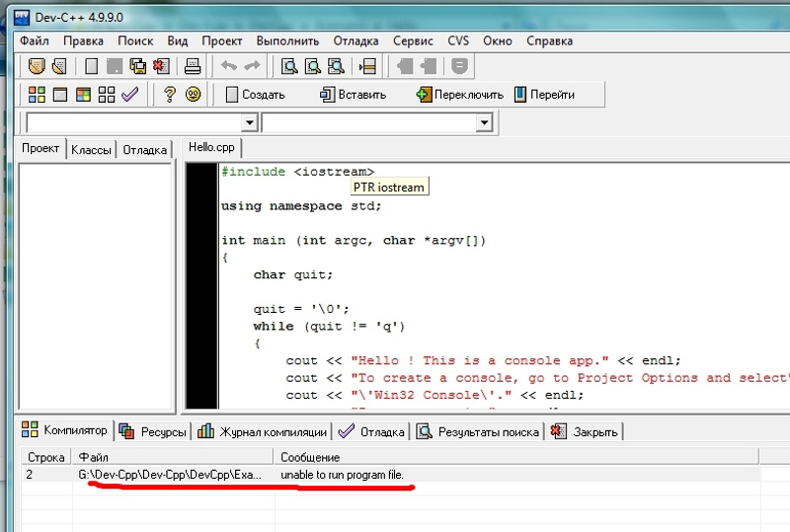Click the question mark help icon
The image size is (790, 532).
pyautogui.click(x=170, y=95)
